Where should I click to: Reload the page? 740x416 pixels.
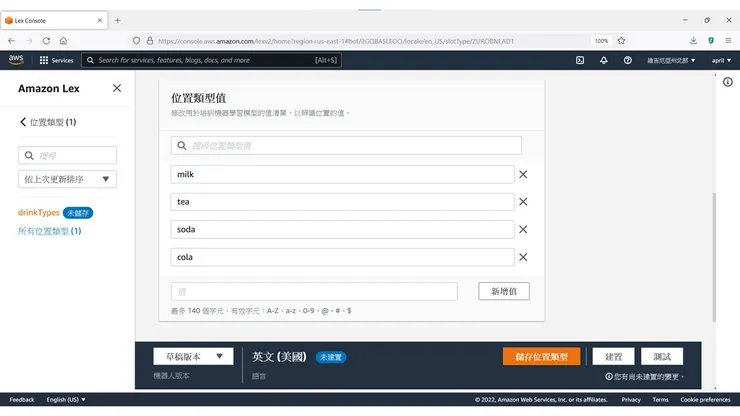tap(46, 41)
